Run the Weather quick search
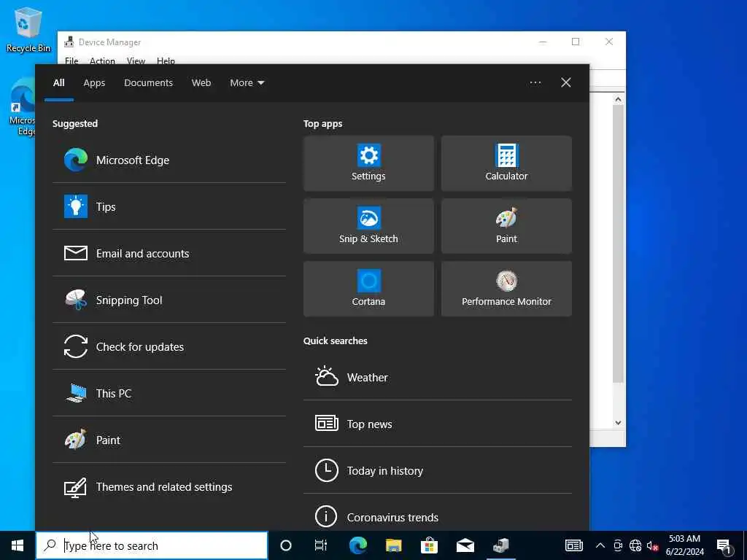Viewport: 747px width, 560px height. coord(438,377)
